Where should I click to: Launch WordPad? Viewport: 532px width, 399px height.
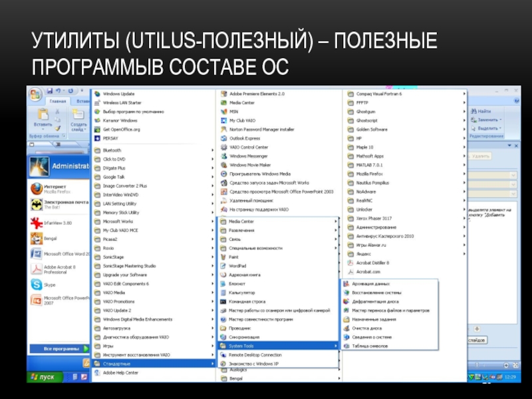(x=237, y=265)
